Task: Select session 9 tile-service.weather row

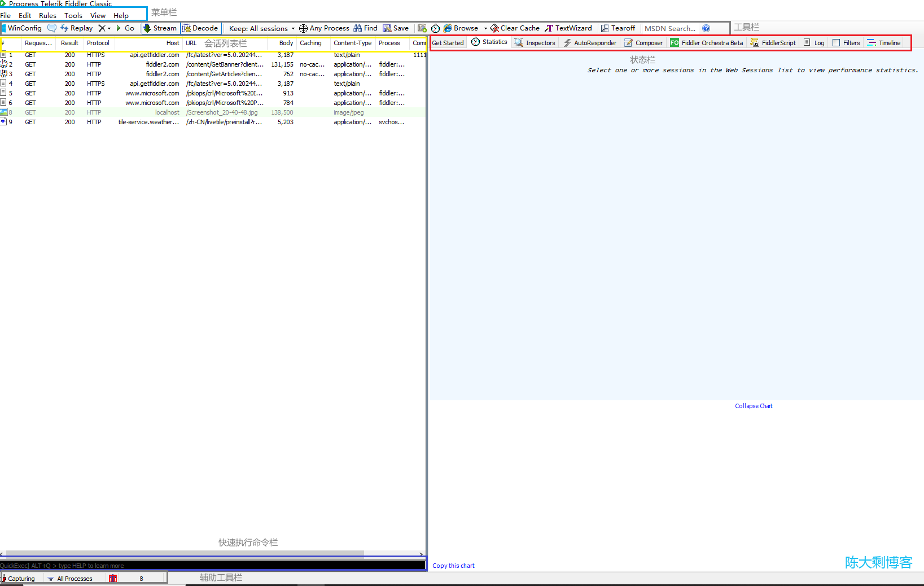Action: (x=213, y=122)
